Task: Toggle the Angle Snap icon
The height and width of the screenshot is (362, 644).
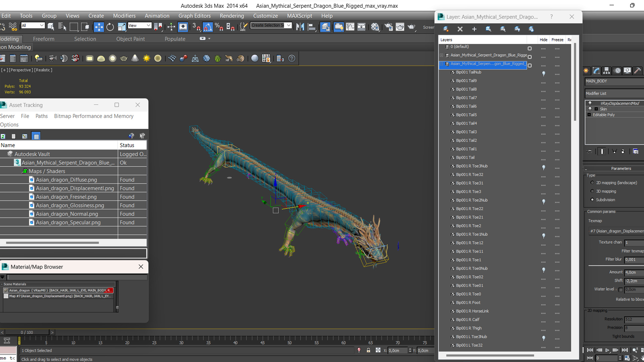Action: point(208,27)
